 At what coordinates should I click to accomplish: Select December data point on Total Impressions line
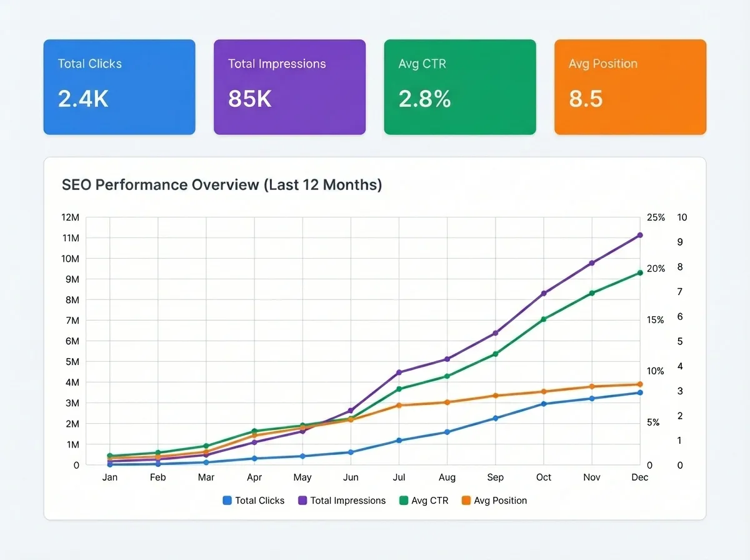pyautogui.click(x=640, y=235)
